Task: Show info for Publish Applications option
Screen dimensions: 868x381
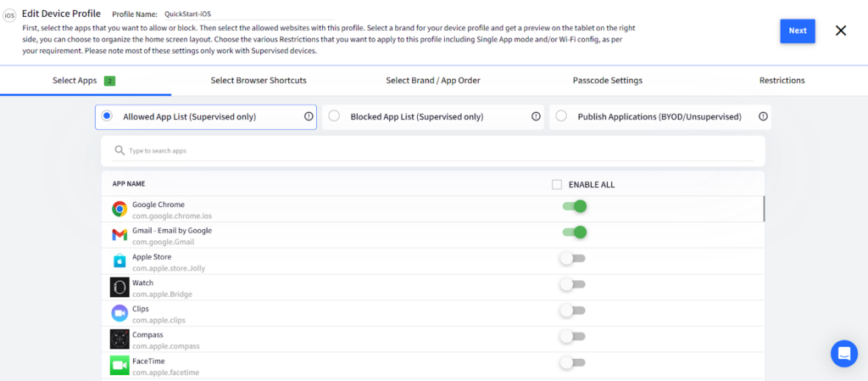Action: 763,116
